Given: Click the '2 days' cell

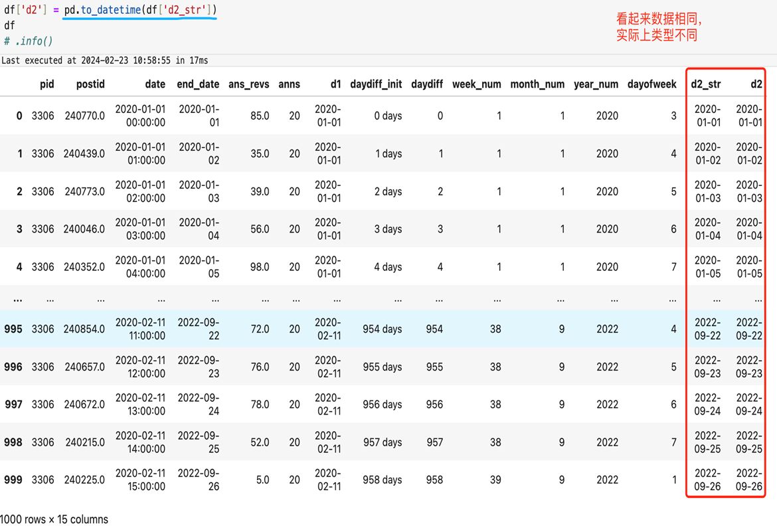Looking at the screenshot, I should 388,191.
